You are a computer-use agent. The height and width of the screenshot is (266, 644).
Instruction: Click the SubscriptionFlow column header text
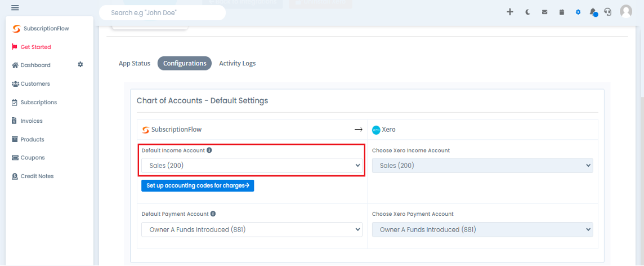177,130
